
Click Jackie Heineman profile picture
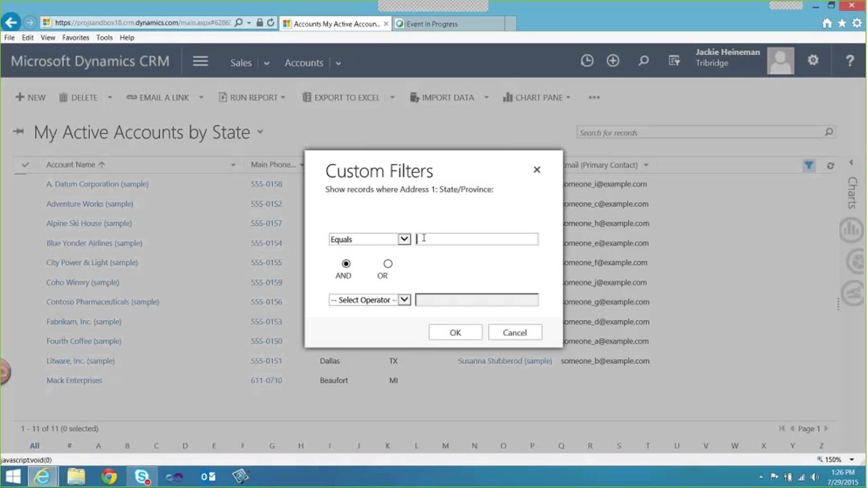point(781,61)
